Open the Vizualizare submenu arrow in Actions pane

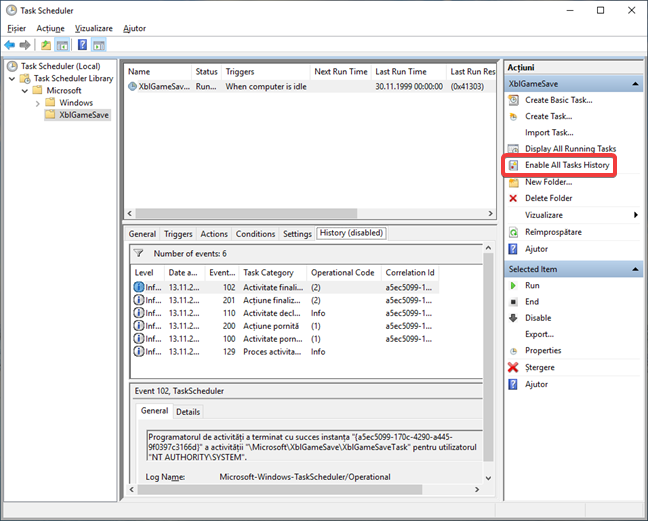[636, 215]
